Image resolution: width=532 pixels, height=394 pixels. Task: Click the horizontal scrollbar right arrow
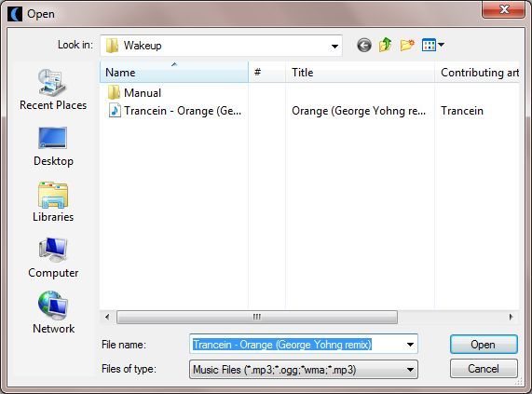pos(511,317)
